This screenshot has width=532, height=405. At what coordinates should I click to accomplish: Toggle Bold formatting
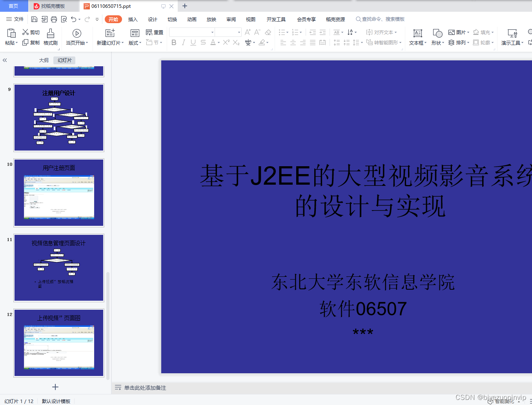174,42
